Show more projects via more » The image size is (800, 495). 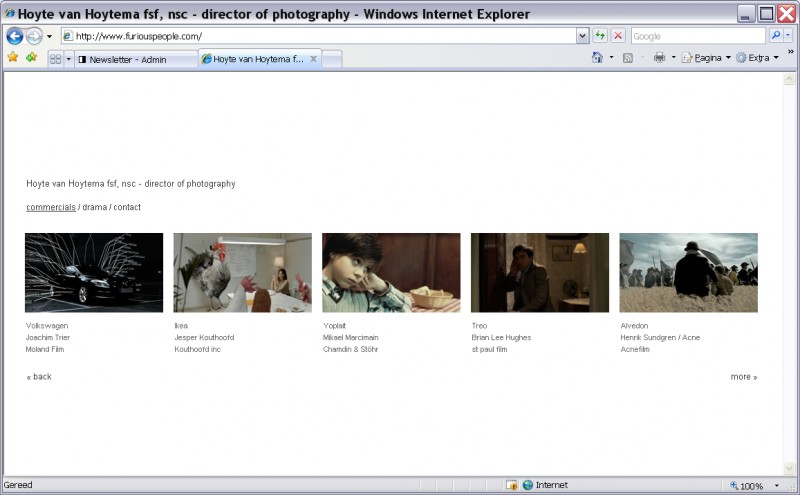744,377
